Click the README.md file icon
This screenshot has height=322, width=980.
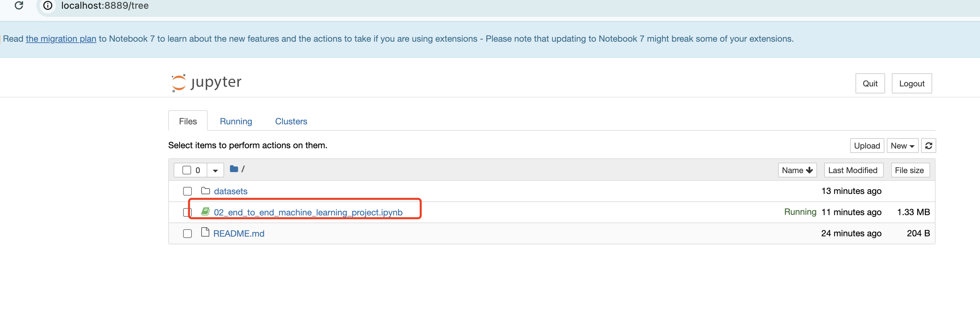[x=205, y=233]
